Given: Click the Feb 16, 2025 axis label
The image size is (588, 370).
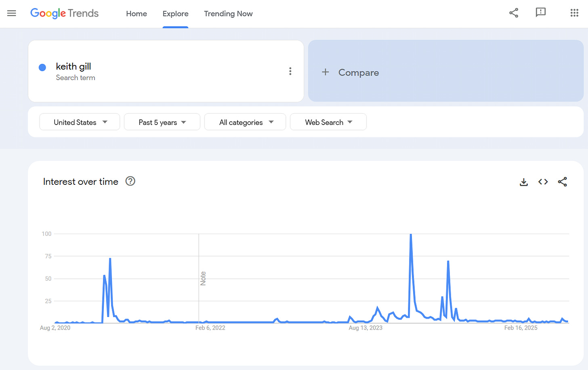Looking at the screenshot, I should [x=521, y=328].
